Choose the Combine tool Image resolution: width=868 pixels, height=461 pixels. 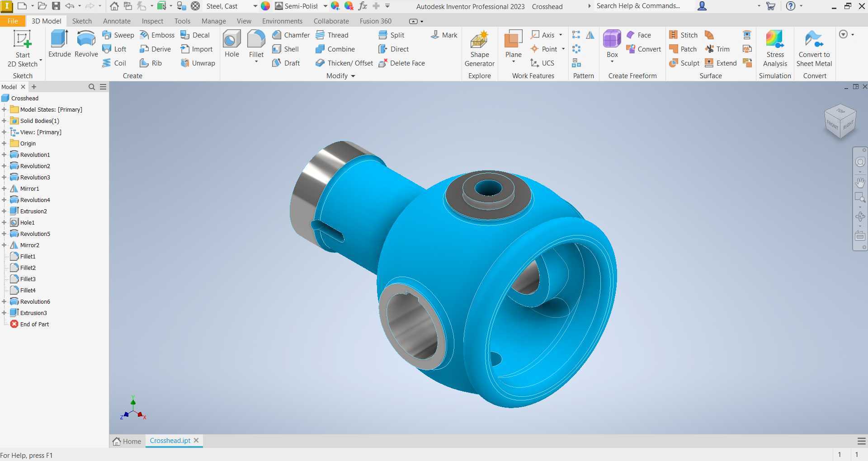pos(335,49)
